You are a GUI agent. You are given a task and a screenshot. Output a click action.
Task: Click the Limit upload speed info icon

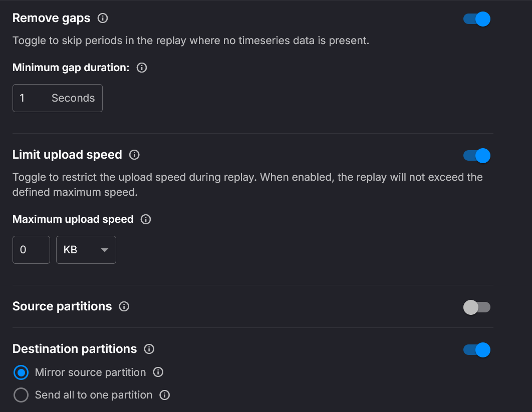134,155
